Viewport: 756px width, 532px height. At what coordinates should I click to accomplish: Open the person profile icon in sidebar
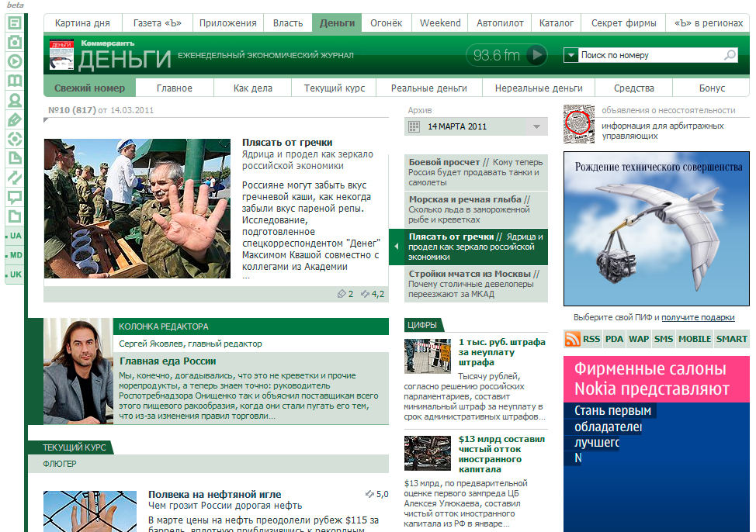[15, 100]
